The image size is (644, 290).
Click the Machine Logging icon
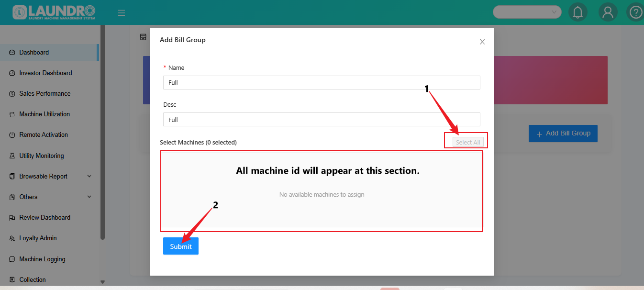tap(12, 259)
